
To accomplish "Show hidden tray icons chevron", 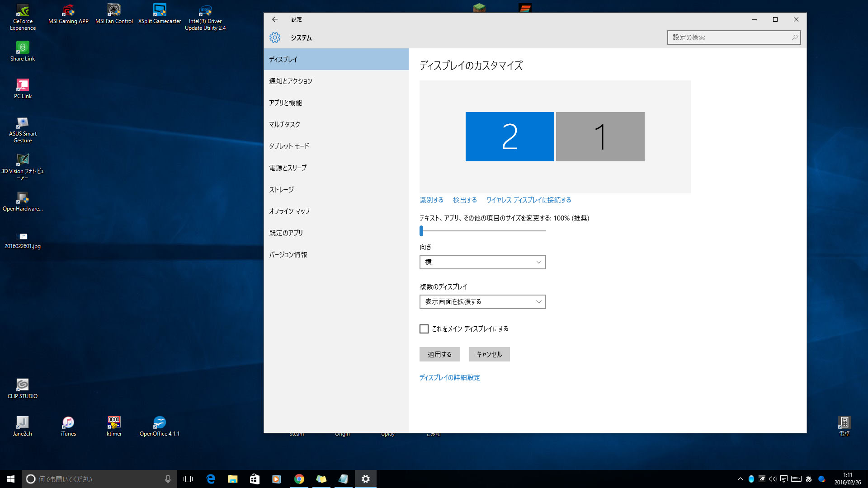I will pos(740,479).
